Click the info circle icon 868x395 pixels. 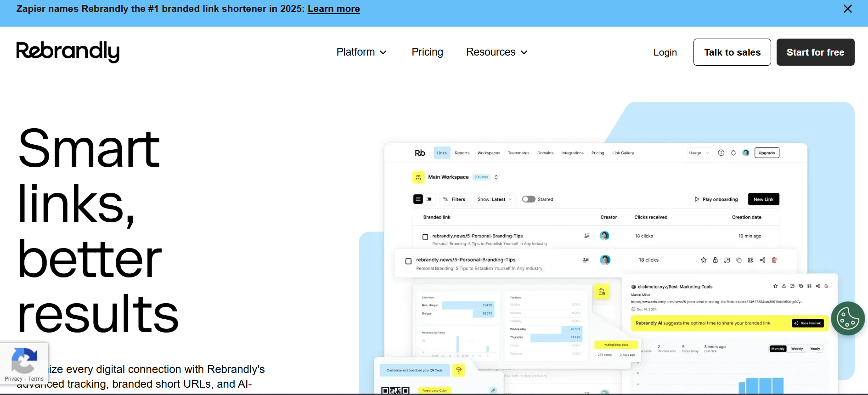point(721,153)
